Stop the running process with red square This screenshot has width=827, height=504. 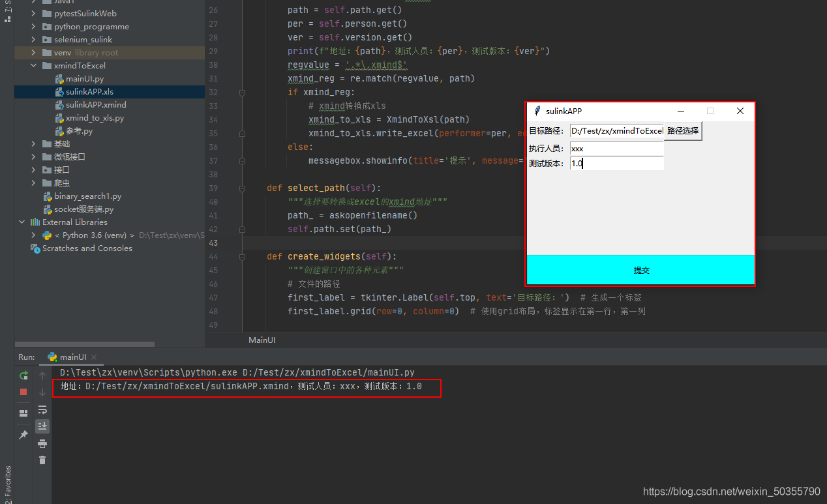23,392
